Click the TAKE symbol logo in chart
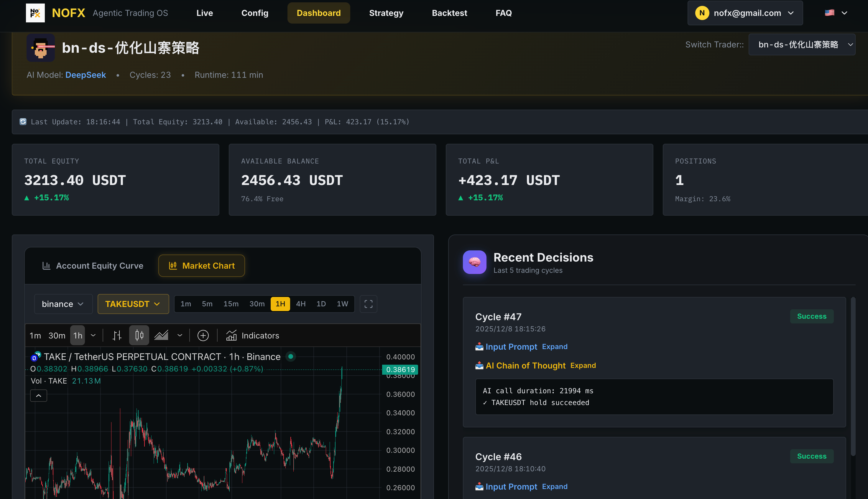Screen dimensions: 868x499 [x=36, y=356]
